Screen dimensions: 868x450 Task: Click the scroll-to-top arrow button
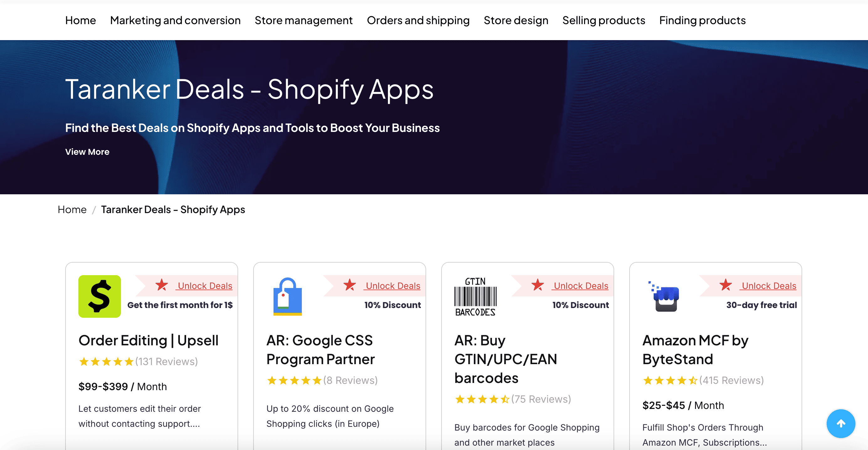[841, 424]
